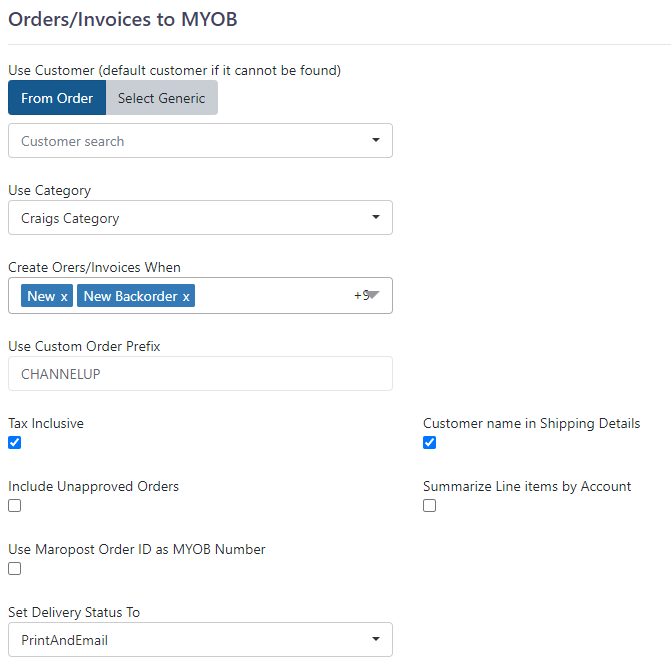Enable Summarize Line items by Account

coord(429,505)
